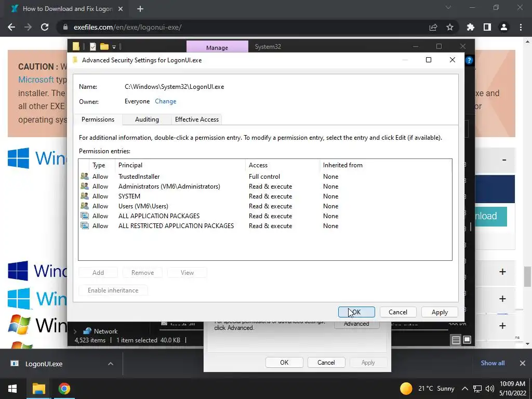Click the Change owner link
532x399 pixels.
tap(166, 101)
